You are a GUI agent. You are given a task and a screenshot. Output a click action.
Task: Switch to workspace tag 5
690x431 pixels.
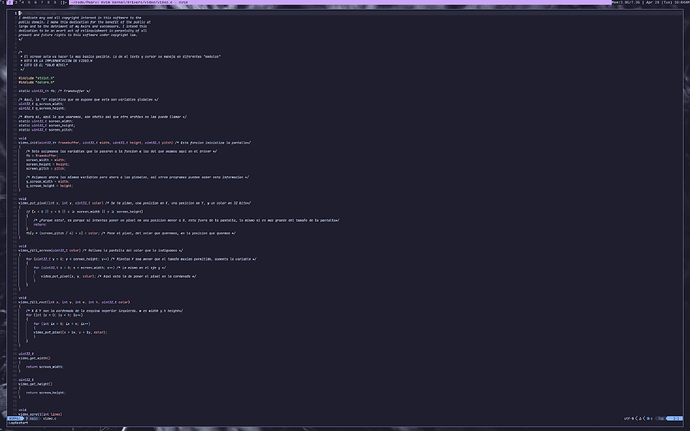29,2
